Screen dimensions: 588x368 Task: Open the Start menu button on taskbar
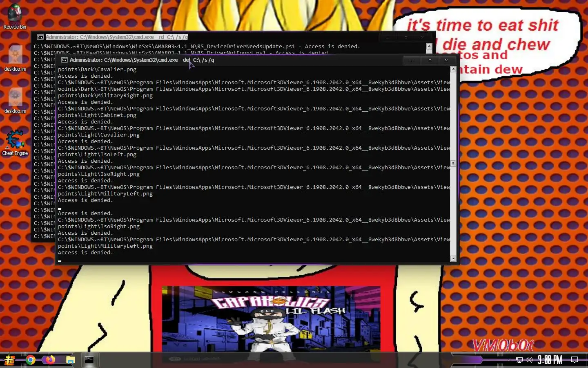click(x=10, y=360)
